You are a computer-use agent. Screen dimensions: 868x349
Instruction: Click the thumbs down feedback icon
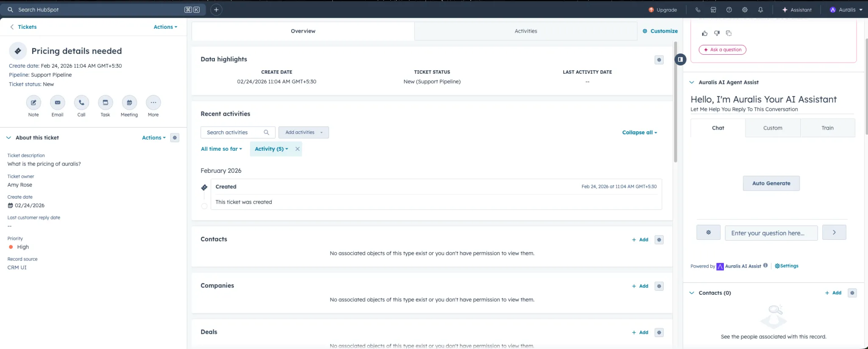click(x=717, y=33)
